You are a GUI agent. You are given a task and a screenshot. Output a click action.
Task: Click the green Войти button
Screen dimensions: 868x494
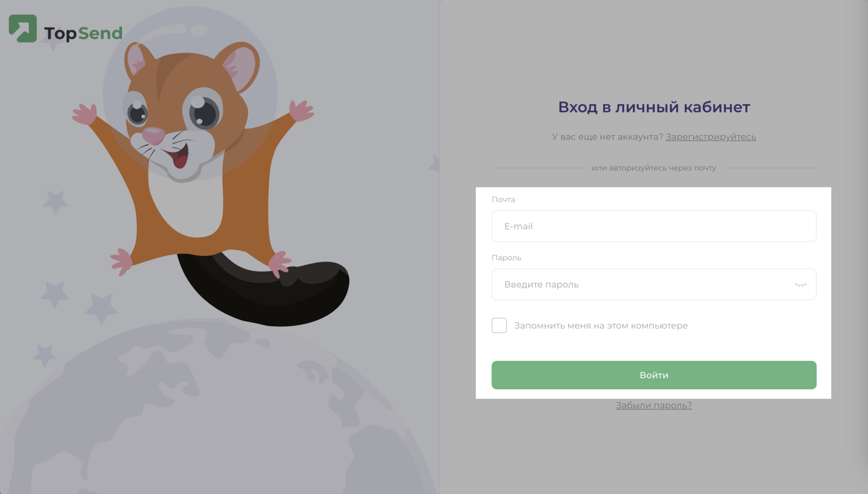[654, 375]
